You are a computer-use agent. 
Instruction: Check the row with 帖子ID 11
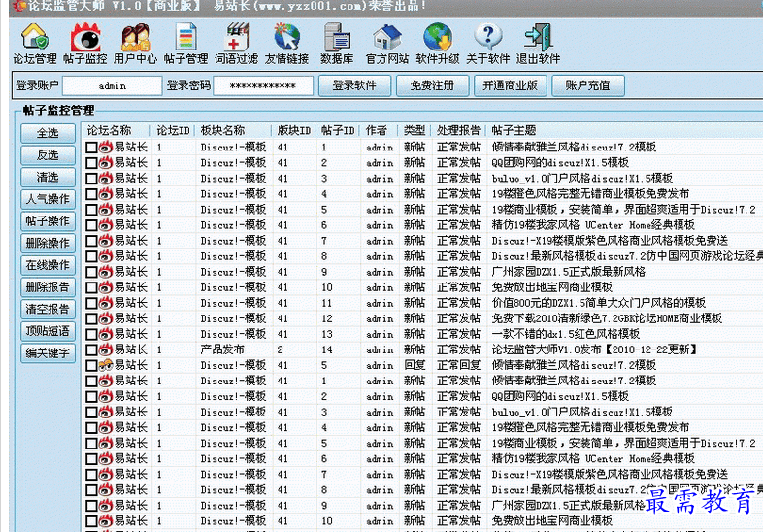tap(91, 303)
